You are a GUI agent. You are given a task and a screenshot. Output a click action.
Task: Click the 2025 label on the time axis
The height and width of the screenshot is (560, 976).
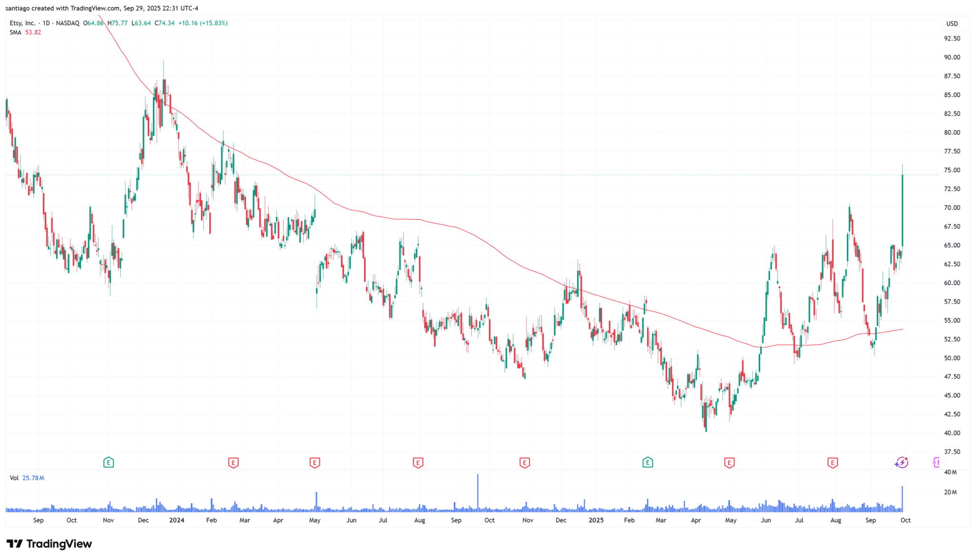596,520
